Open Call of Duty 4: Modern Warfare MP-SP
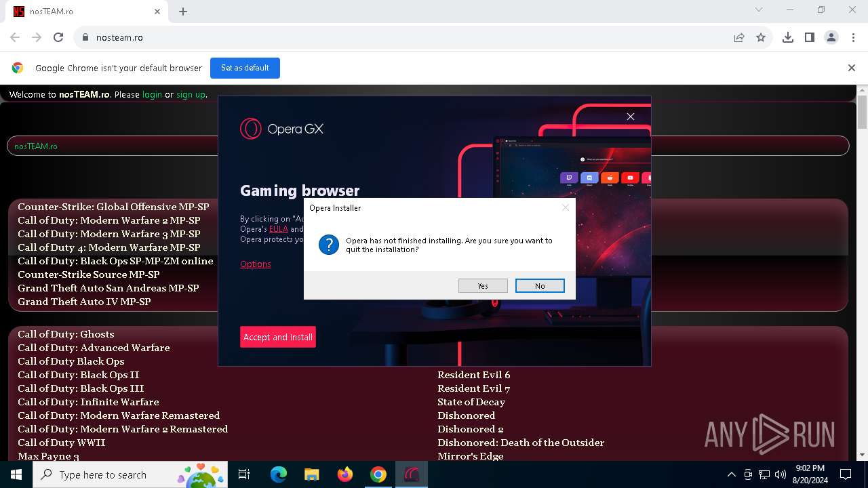Viewport: 868px width, 488px height. point(109,247)
